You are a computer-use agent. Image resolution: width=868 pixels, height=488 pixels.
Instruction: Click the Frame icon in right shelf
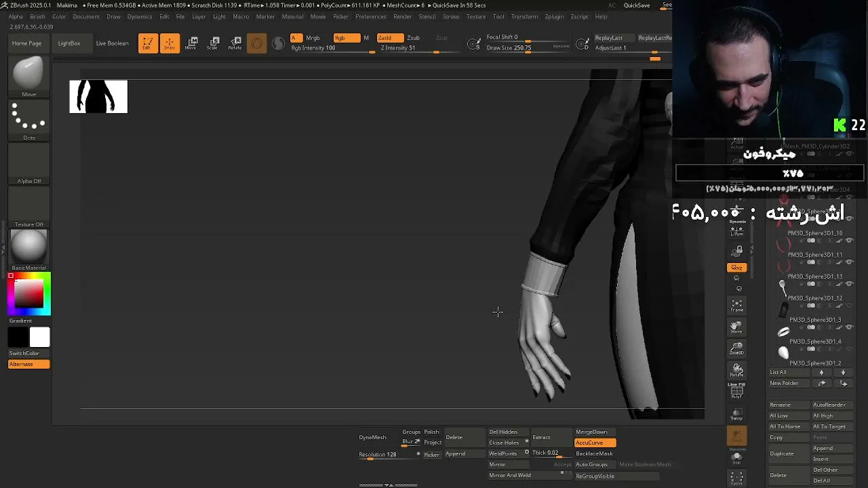(737, 306)
